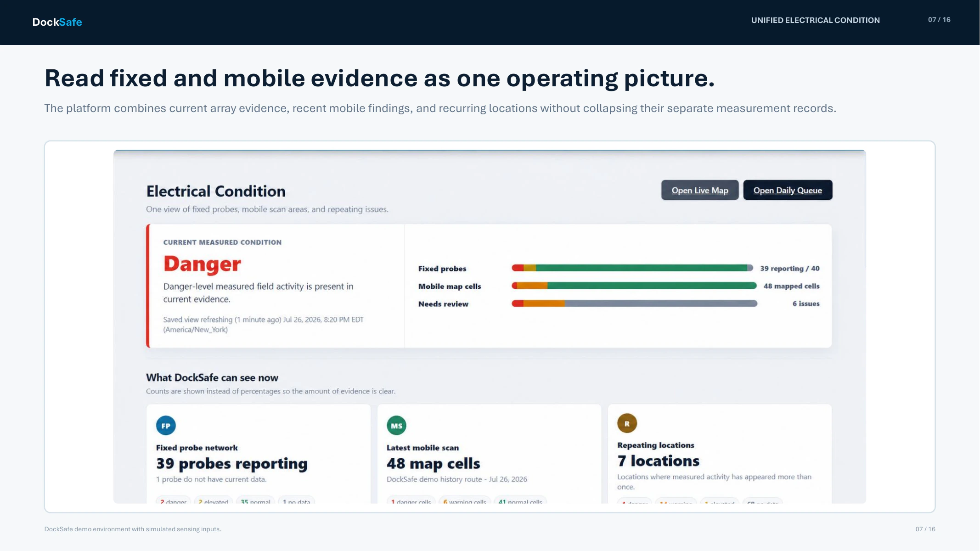Click the R repeating locations icon

(x=627, y=423)
